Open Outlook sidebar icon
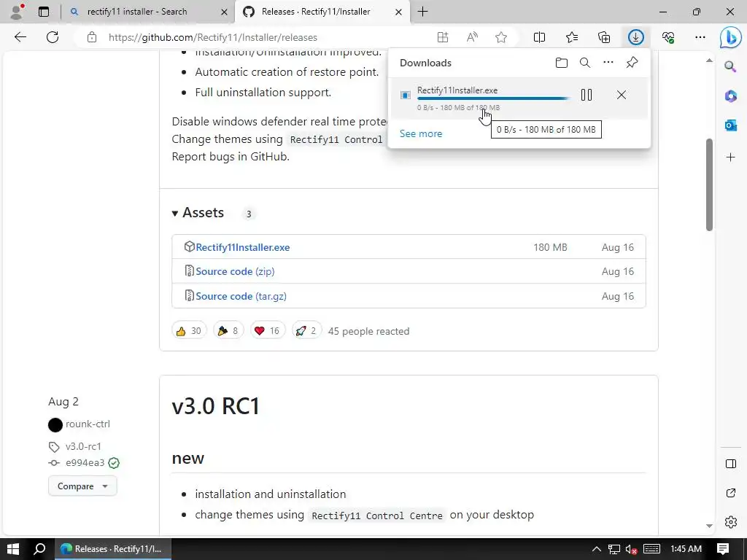Screen dimensions: 747x560 [x=730, y=125]
